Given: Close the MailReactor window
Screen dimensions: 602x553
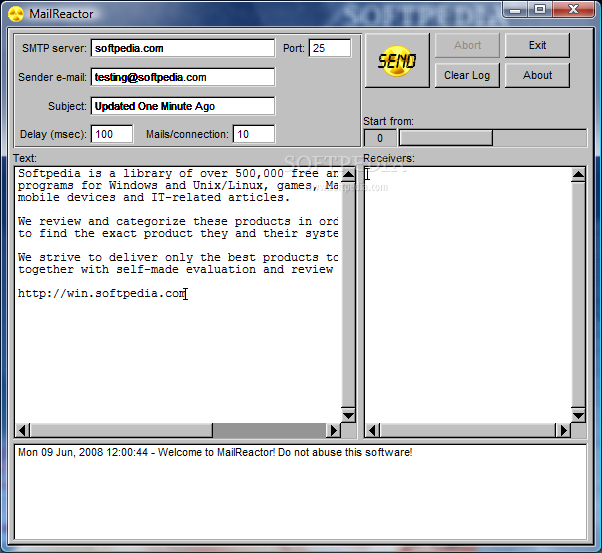Looking at the screenshot, I should click(574, 10).
